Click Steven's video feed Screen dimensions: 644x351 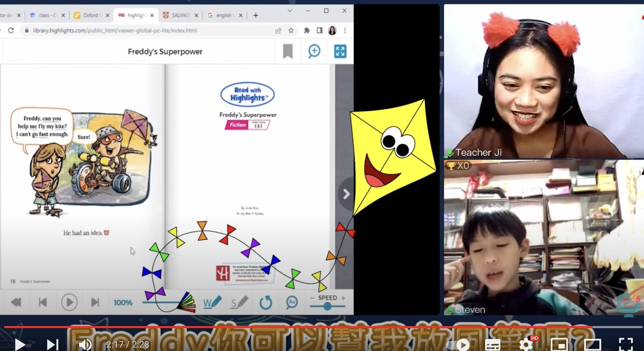(544, 238)
